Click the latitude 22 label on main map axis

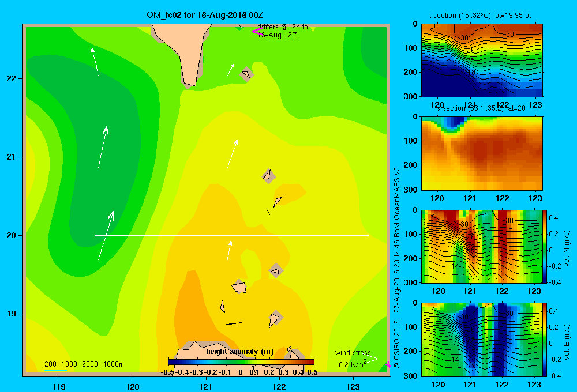tap(12, 78)
